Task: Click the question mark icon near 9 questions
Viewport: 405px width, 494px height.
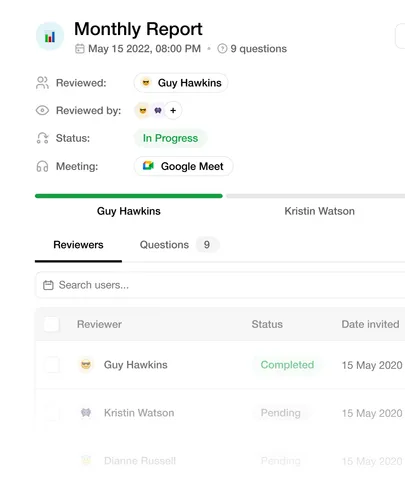Action: click(x=222, y=49)
